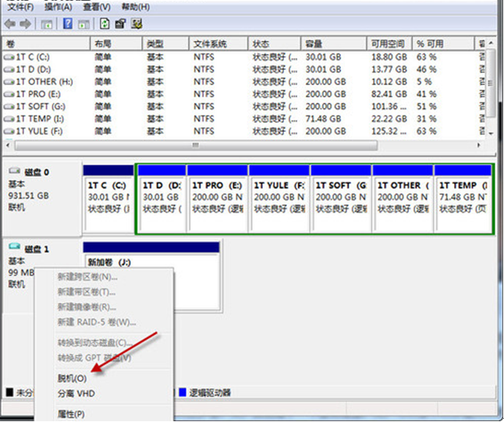Choose 脱机(O) in the context menu
Viewport: 504px width, 422px height.
click(72, 378)
